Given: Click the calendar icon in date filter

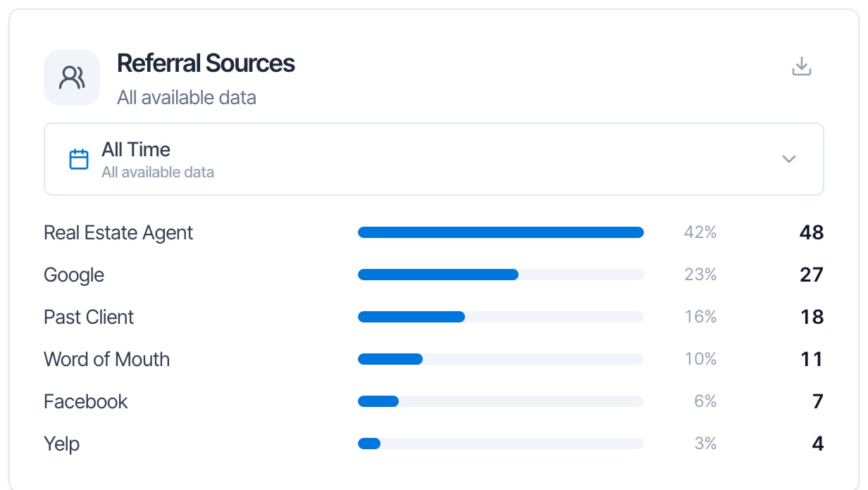Looking at the screenshot, I should tap(79, 159).
